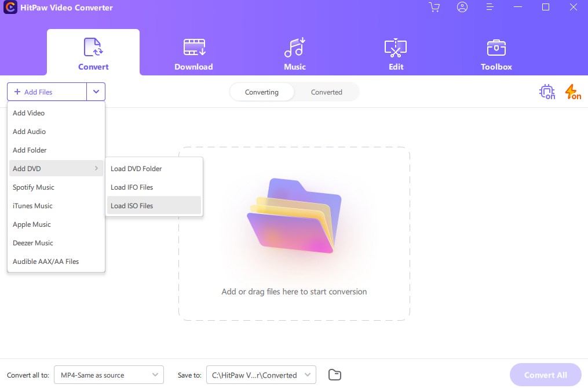Choose iTunes Music from menu
588x388 pixels.
(56, 206)
